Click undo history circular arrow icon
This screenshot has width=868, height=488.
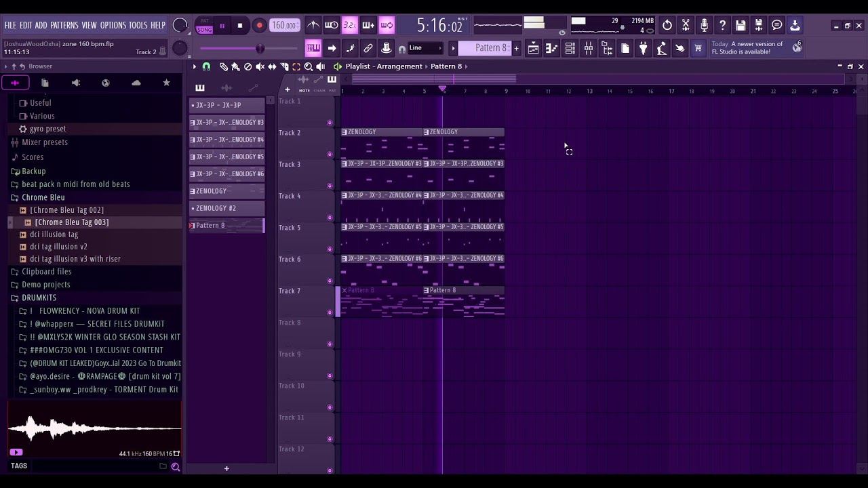tap(667, 26)
